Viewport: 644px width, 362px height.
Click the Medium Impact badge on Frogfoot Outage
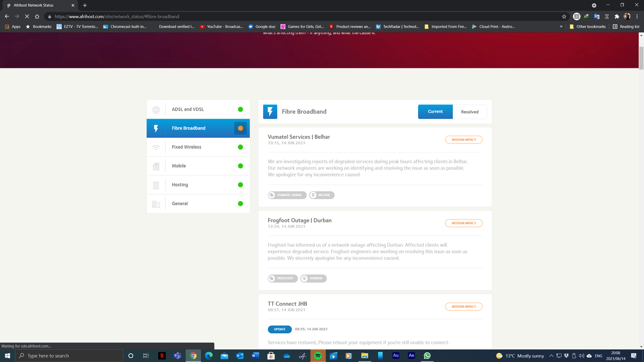click(463, 223)
